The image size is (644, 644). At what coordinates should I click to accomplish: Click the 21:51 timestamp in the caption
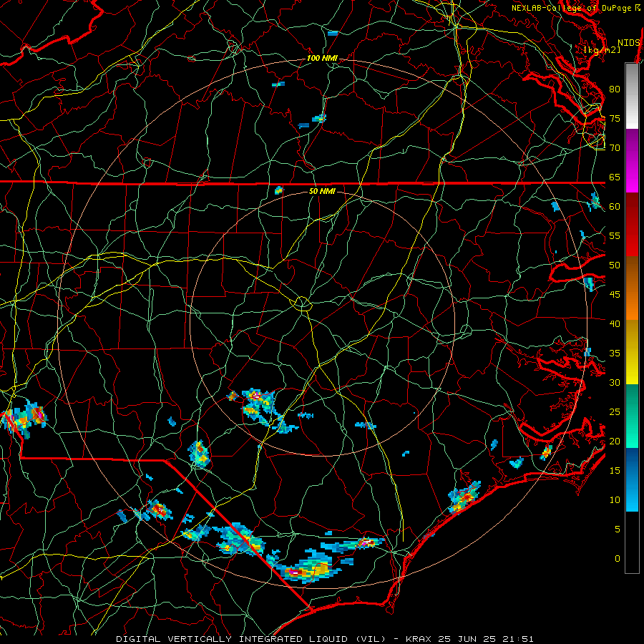[x=519, y=639]
